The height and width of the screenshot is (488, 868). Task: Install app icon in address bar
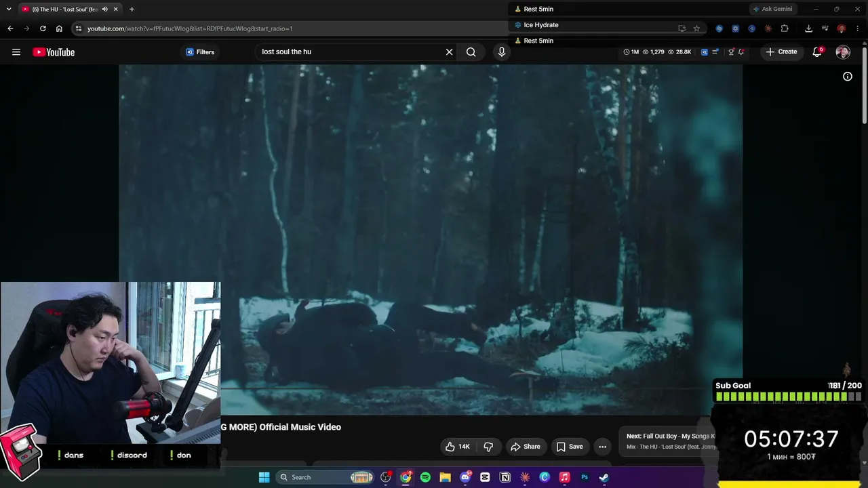[682, 28]
